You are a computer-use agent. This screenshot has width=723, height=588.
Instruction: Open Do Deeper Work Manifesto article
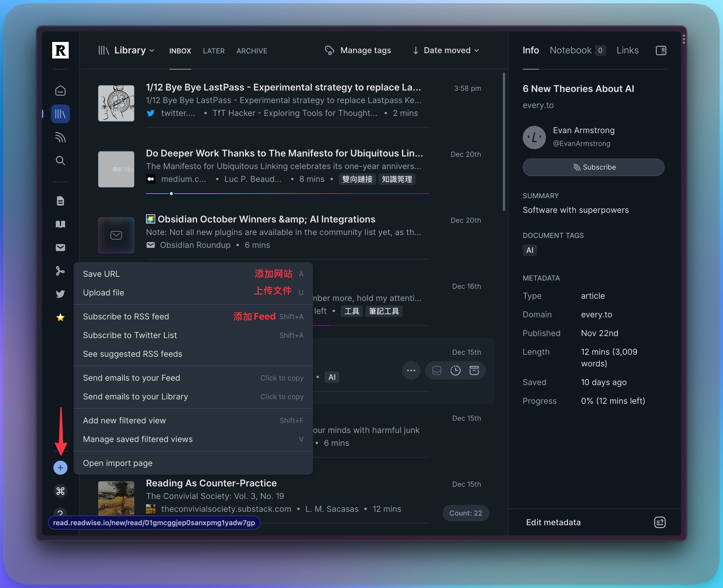284,153
